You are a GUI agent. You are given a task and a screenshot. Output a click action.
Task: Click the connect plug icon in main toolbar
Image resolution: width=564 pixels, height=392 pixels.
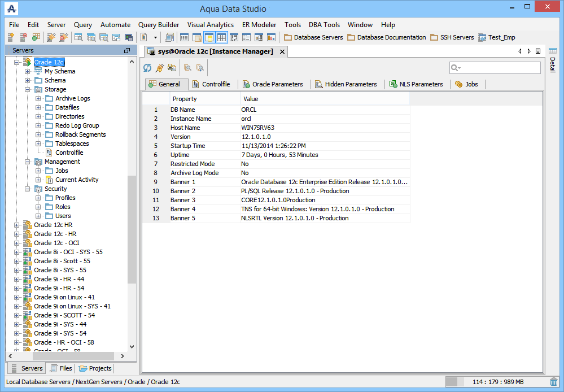(51, 37)
